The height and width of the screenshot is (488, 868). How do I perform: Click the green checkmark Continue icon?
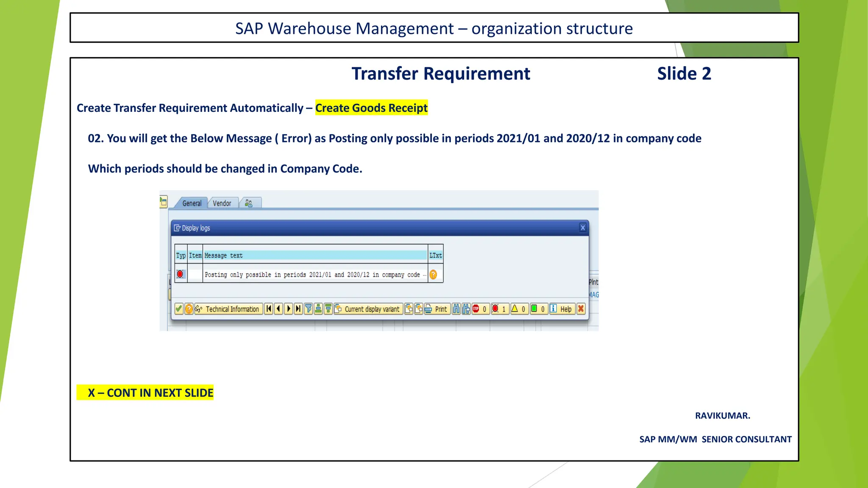click(x=179, y=309)
